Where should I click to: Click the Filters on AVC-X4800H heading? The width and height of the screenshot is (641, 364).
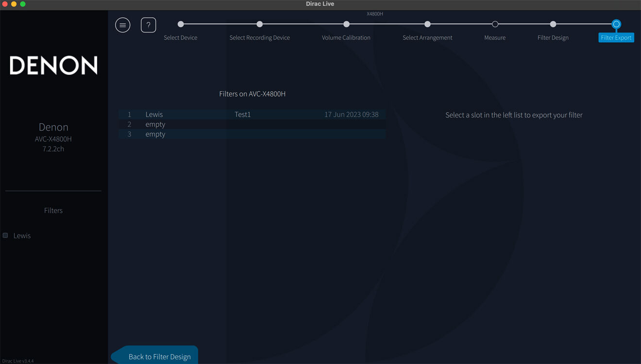253,94
